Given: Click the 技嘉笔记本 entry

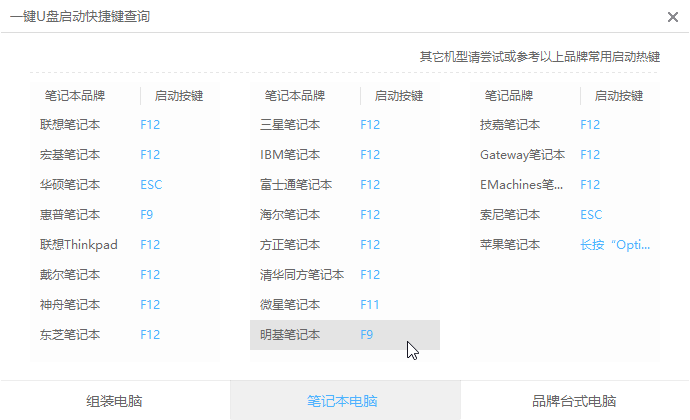Looking at the screenshot, I should pos(510,125).
